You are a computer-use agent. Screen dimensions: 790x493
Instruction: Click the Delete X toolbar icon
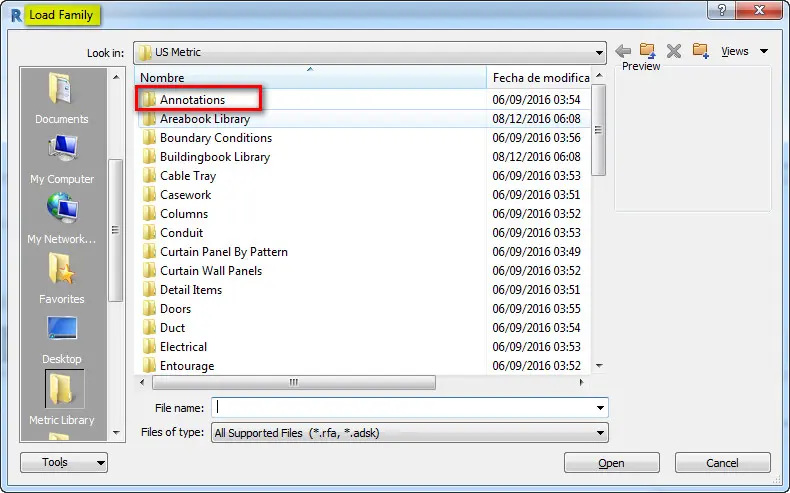pyautogui.click(x=674, y=51)
